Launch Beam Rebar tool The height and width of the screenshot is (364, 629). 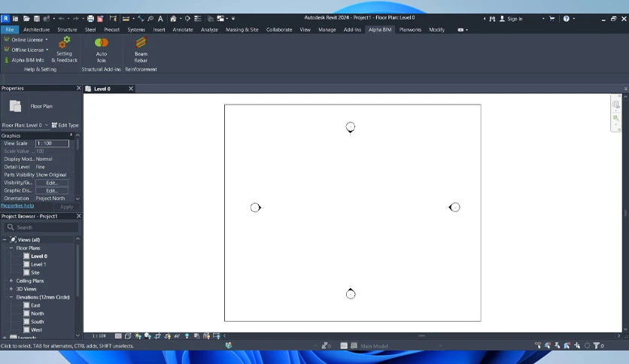pyautogui.click(x=141, y=50)
